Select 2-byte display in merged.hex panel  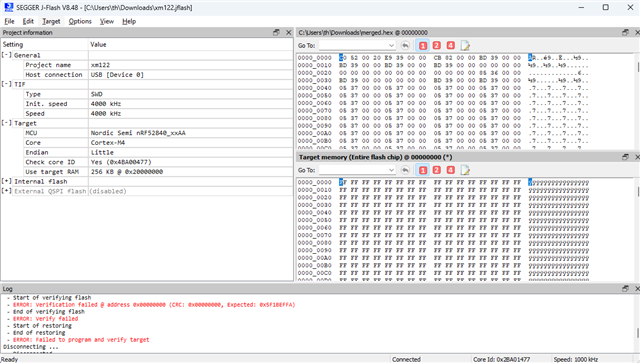coord(437,45)
